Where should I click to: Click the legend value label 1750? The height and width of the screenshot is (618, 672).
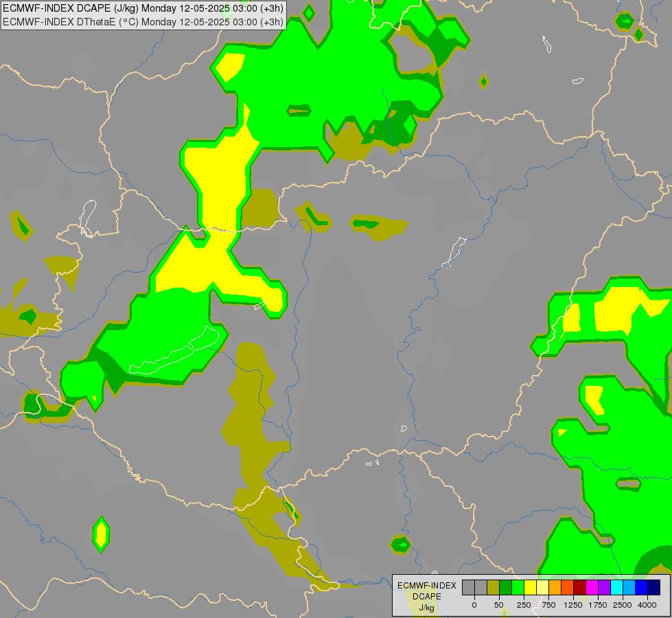(x=598, y=605)
